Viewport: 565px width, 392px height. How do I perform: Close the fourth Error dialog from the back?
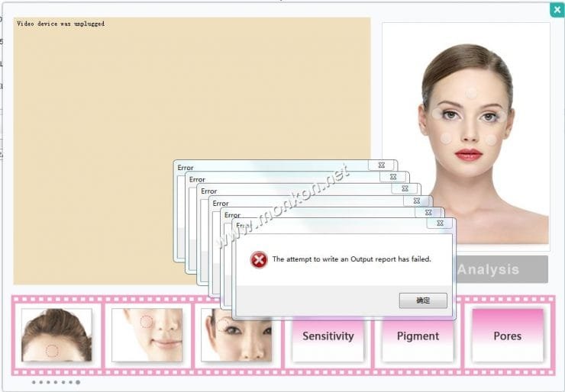[x=417, y=201]
